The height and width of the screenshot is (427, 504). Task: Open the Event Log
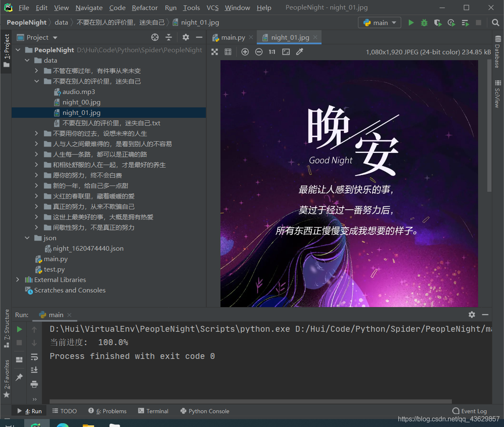click(x=469, y=411)
